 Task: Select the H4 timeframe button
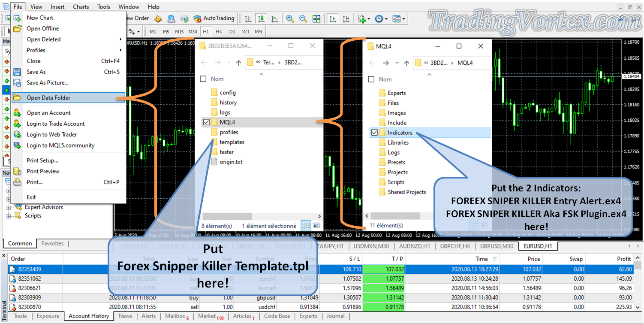pos(219,32)
